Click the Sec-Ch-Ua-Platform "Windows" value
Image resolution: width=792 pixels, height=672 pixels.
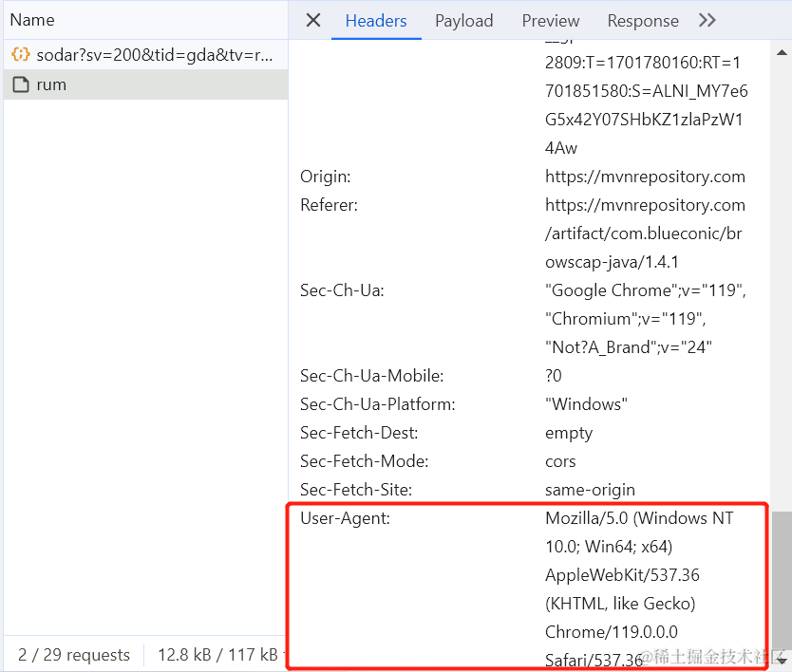click(x=586, y=404)
